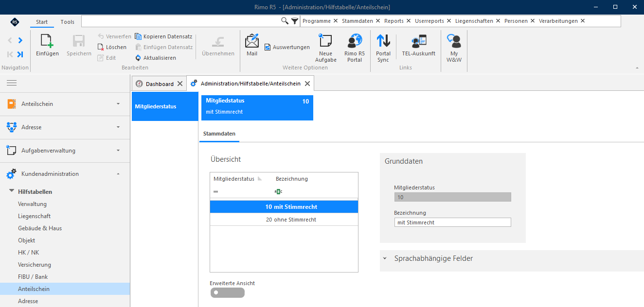The image size is (644, 307).
Task: Click the search magnifier icon
Action: 285,21
